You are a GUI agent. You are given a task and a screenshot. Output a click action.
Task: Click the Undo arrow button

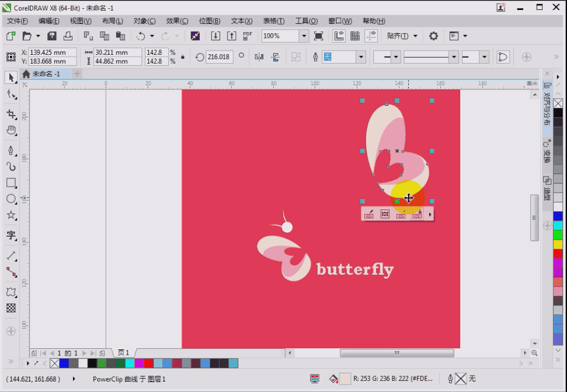141,36
